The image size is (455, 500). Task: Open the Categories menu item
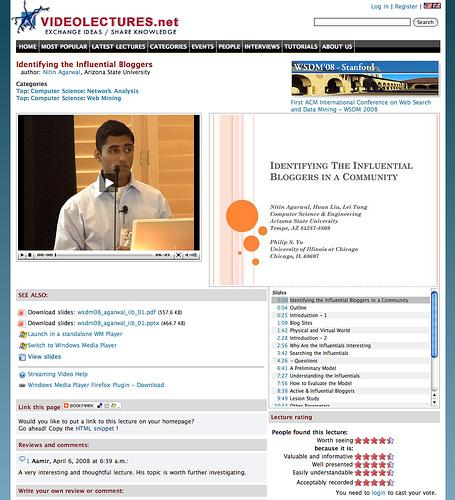click(x=168, y=47)
